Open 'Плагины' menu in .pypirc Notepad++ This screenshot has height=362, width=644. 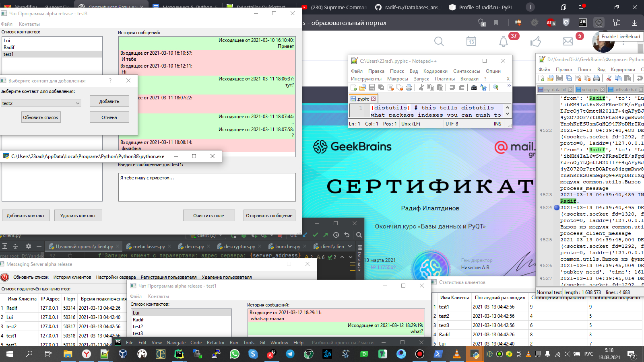445,79
